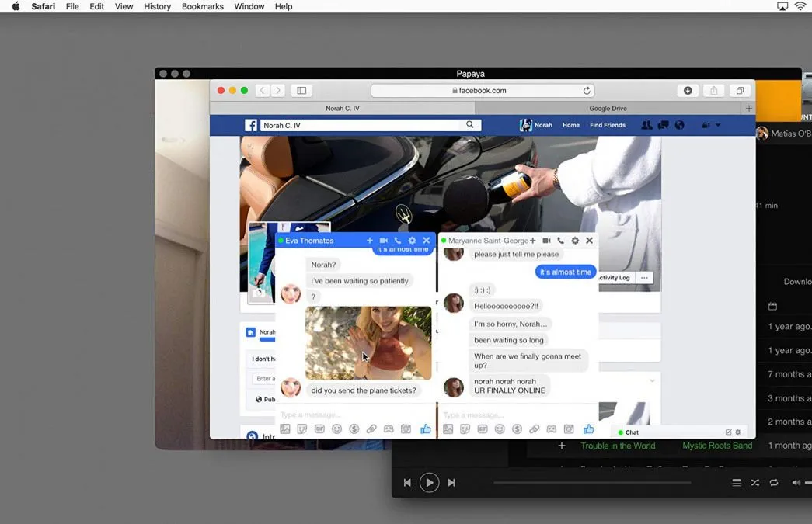This screenshot has height=524, width=812.
Task: Switch to the Norah C. IV tab
Action: pos(343,108)
